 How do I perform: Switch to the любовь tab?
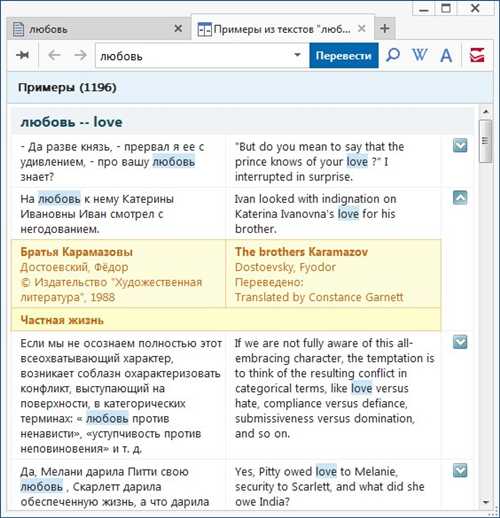(x=90, y=29)
